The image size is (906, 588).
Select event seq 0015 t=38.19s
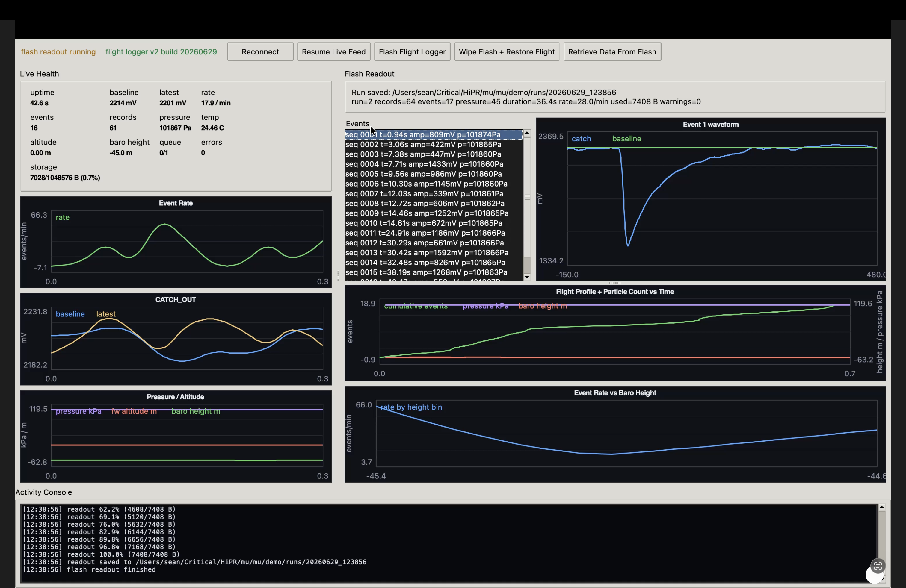click(434, 273)
